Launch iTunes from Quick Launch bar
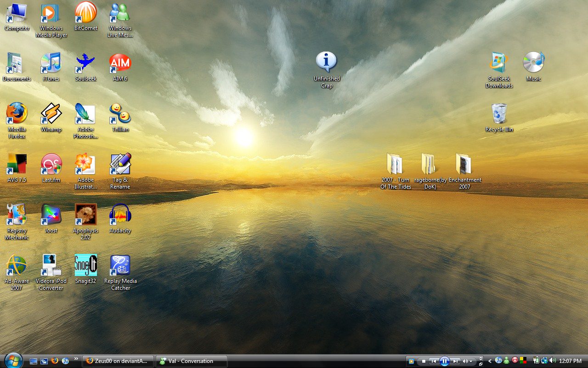The height and width of the screenshot is (368, 588). (x=65, y=361)
